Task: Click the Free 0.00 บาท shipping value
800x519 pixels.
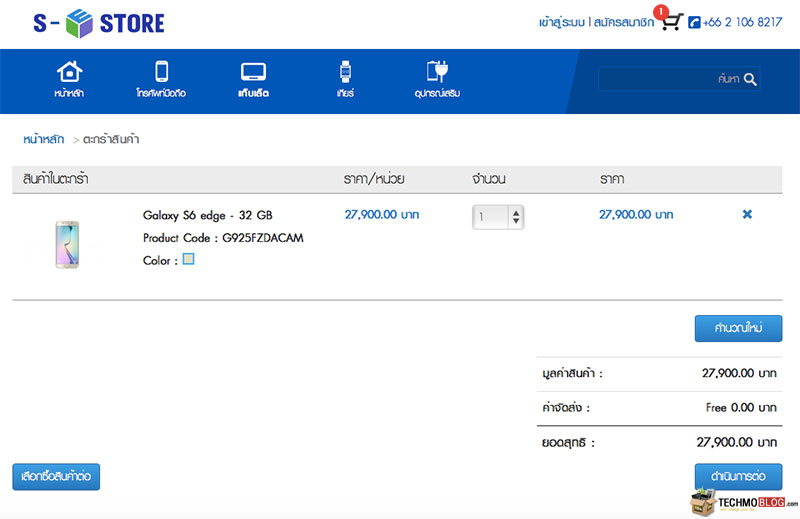Action: pyautogui.click(x=741, y=407)
